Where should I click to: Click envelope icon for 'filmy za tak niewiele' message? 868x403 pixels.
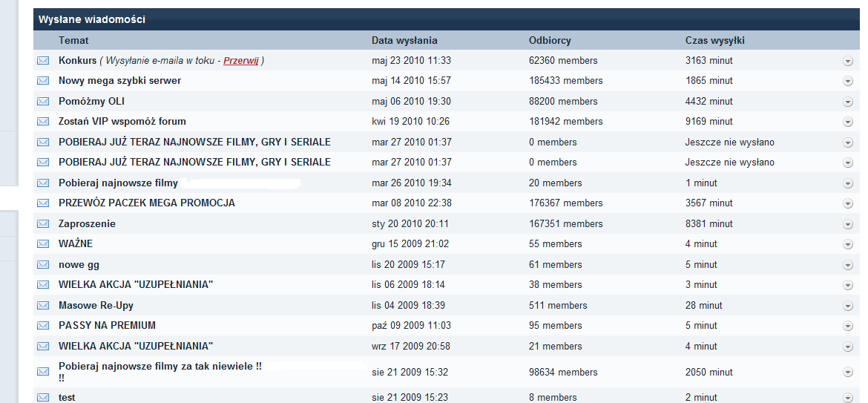pyautogui.click(x=42, y=372)
